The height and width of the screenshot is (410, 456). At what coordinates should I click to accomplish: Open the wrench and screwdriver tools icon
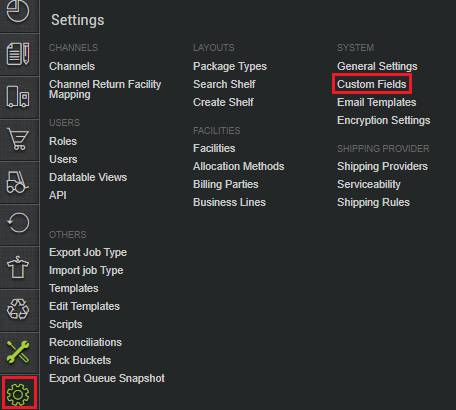pyautogui.click(x=18, y=352)
